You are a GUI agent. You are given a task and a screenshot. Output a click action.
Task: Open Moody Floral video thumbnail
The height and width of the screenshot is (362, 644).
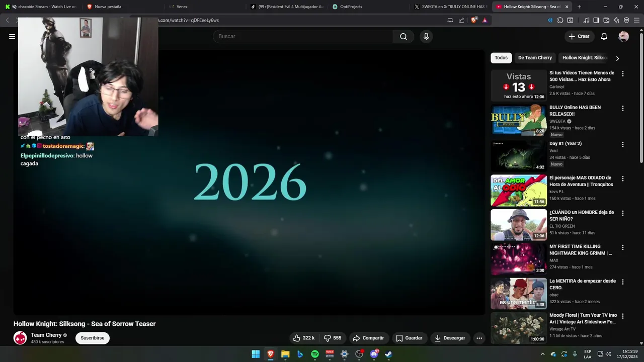click(x=519, y=328)
